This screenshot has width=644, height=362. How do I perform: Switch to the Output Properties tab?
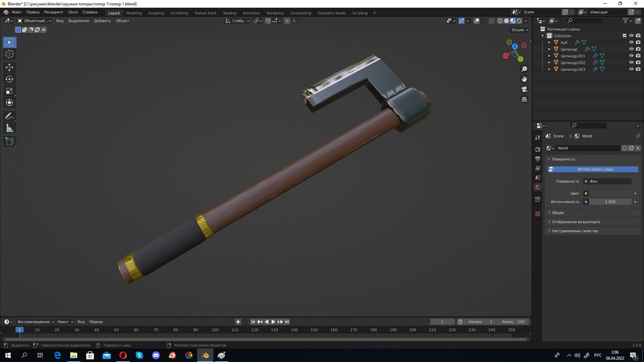pos(538,159)
